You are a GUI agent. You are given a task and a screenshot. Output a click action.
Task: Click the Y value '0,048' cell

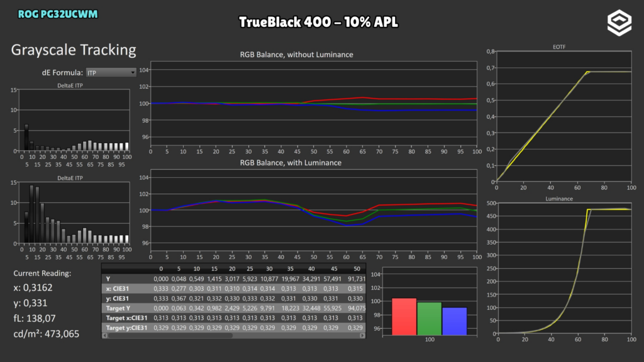(x=179, y=278)
